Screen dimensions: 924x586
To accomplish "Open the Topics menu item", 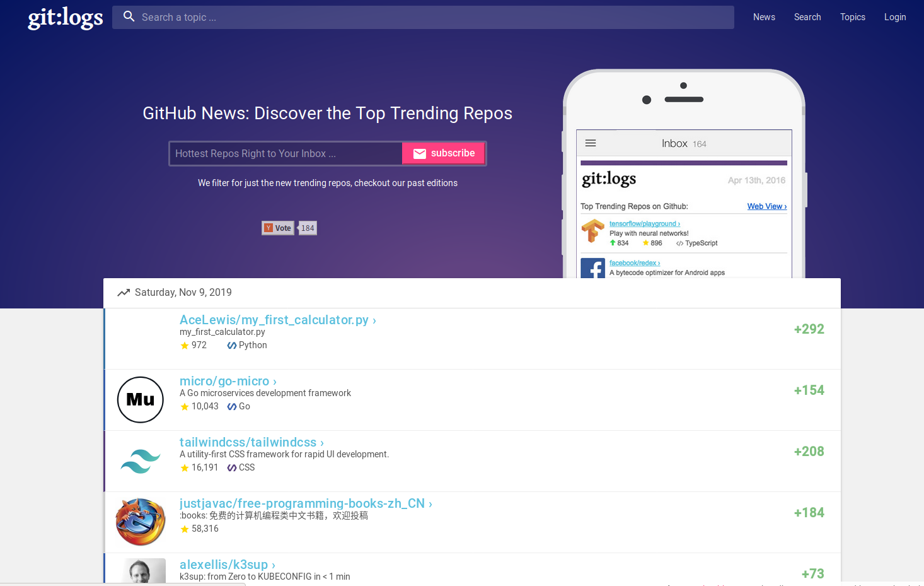I will tap(852, 17).
